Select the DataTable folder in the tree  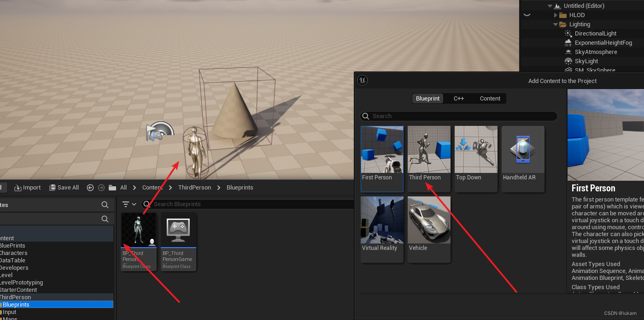[12, 261]
